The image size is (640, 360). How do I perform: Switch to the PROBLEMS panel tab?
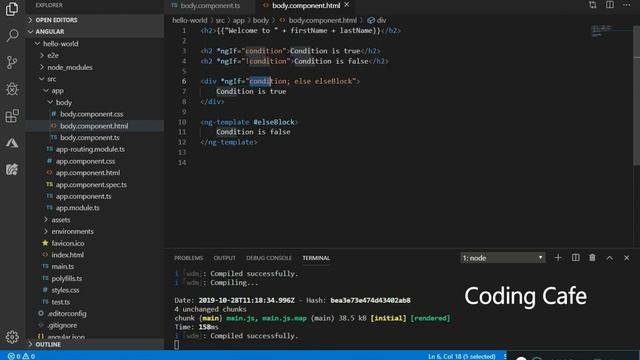coord(189,258)
